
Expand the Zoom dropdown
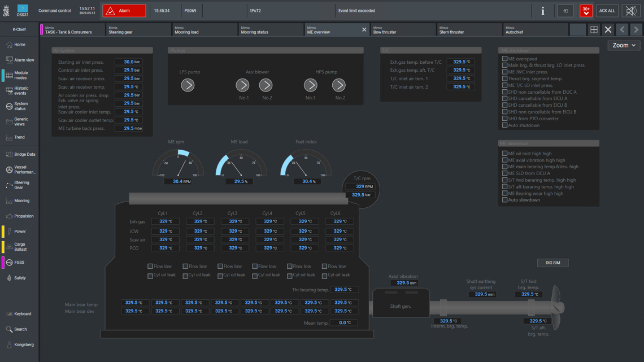[x=624, y=45]
